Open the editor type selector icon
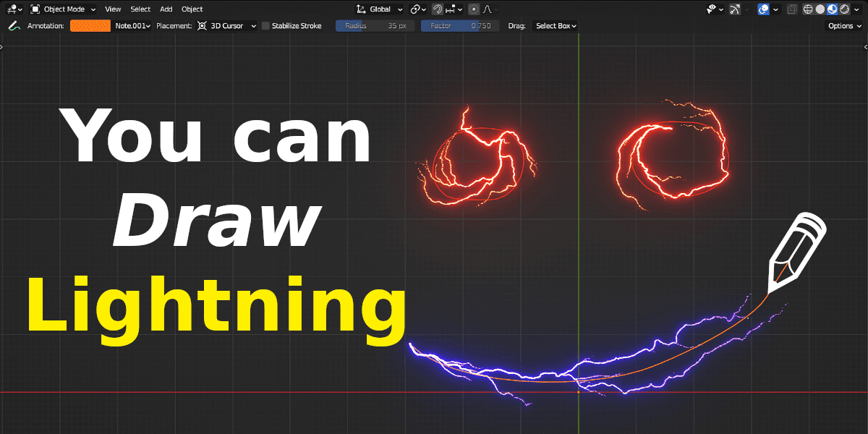 pyautogui.click(x=13, y=9)
